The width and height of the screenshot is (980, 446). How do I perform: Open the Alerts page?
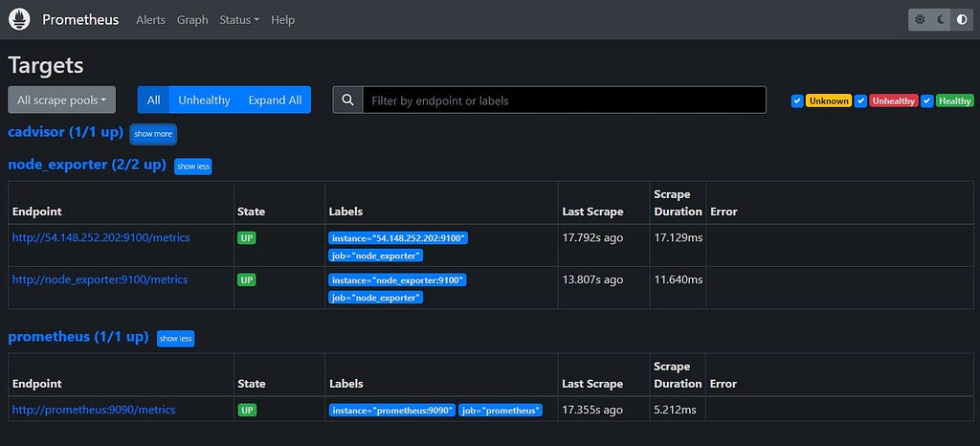[150, 20]
